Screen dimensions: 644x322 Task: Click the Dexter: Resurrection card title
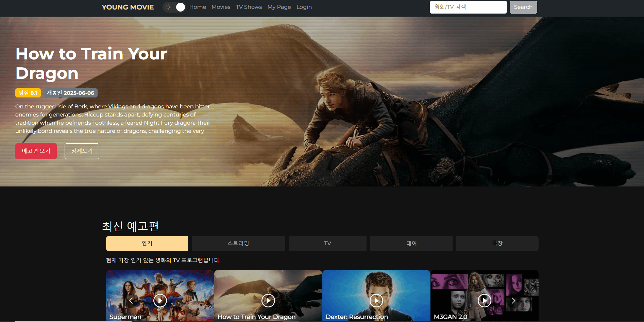[x=357, y=317]
